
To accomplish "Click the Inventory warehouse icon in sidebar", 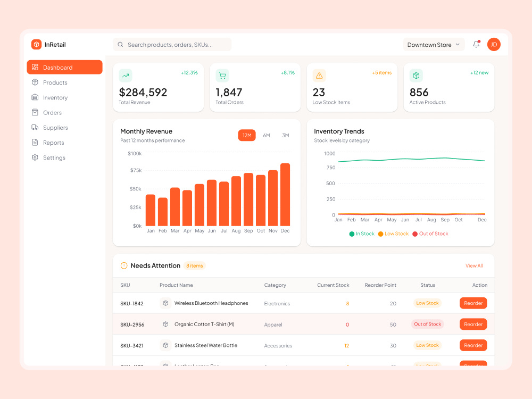I will click(35, 97).
